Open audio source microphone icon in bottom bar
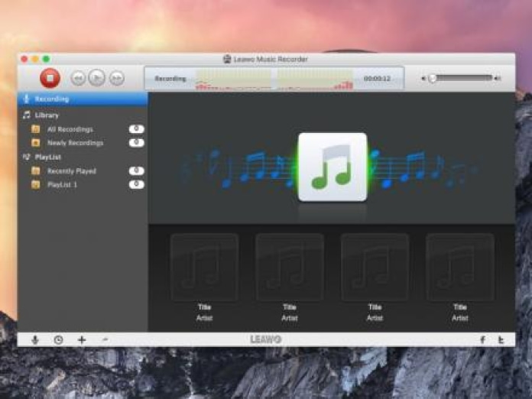This screenshot has width=532, height=399. click(35, 339)
